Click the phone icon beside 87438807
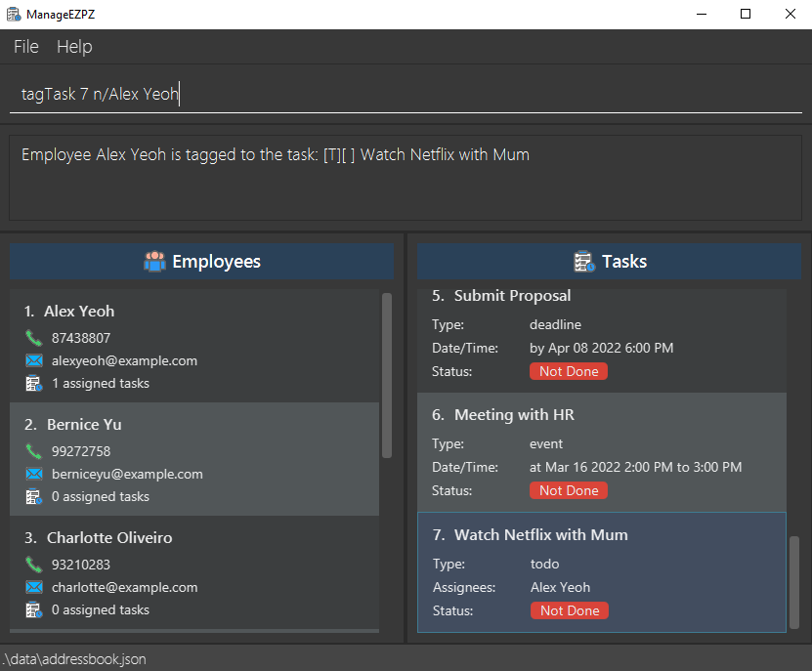 click(33, 338)
